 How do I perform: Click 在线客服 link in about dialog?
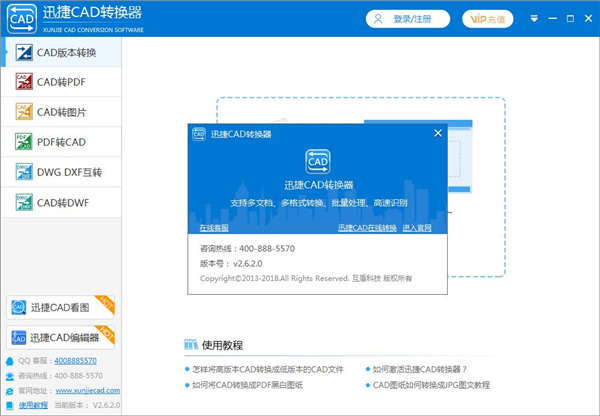215,228
